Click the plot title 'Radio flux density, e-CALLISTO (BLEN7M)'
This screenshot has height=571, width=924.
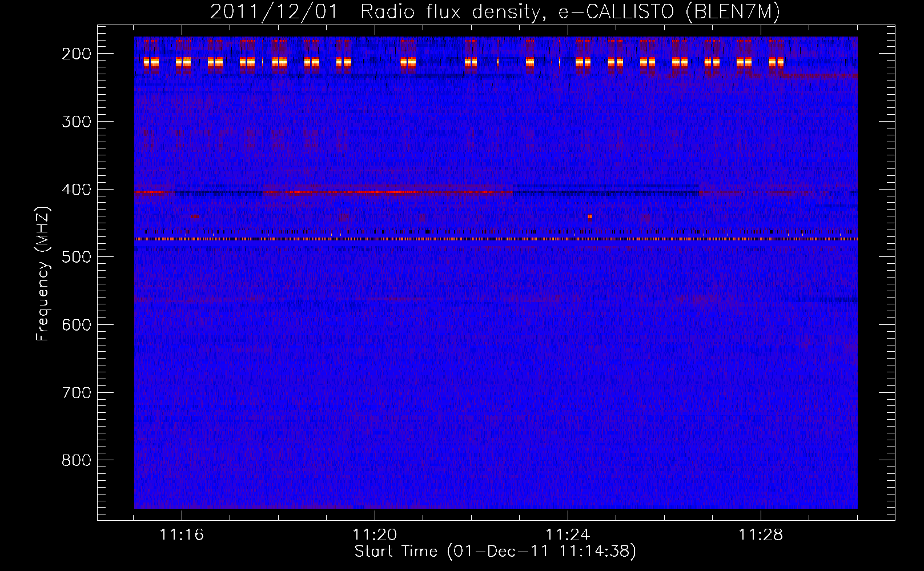570,11
